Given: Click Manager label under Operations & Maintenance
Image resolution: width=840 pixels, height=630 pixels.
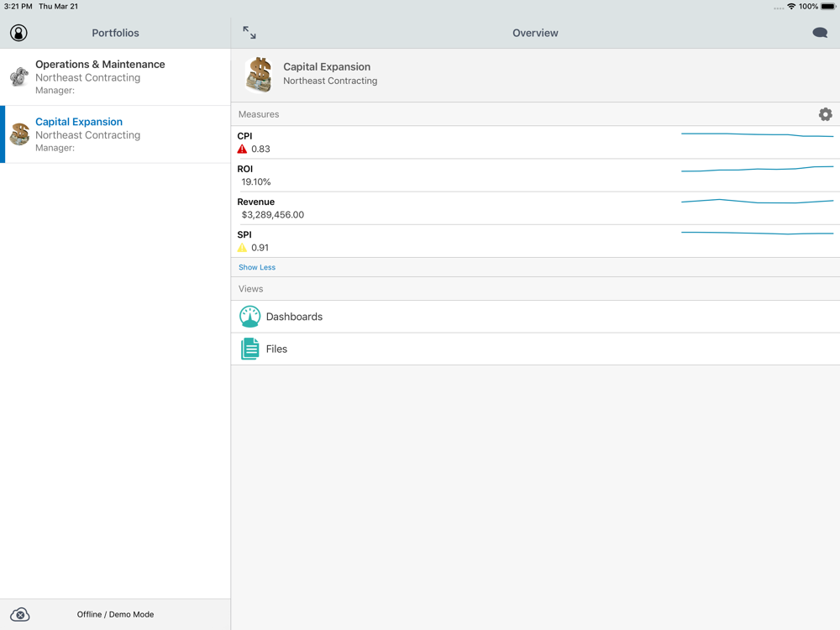Looking at the screenshot, I should [x=55, y=90].
